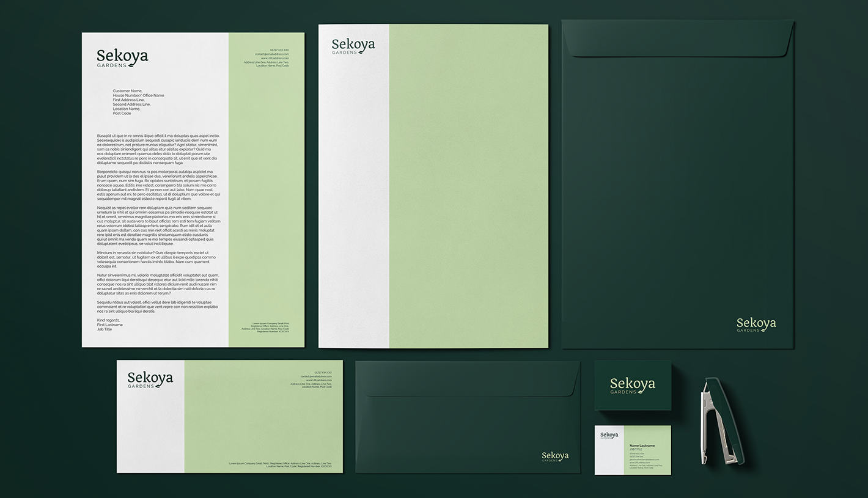
Task: Click the Sekoya logo on the large dark envelope
Action: coord(756,324)
